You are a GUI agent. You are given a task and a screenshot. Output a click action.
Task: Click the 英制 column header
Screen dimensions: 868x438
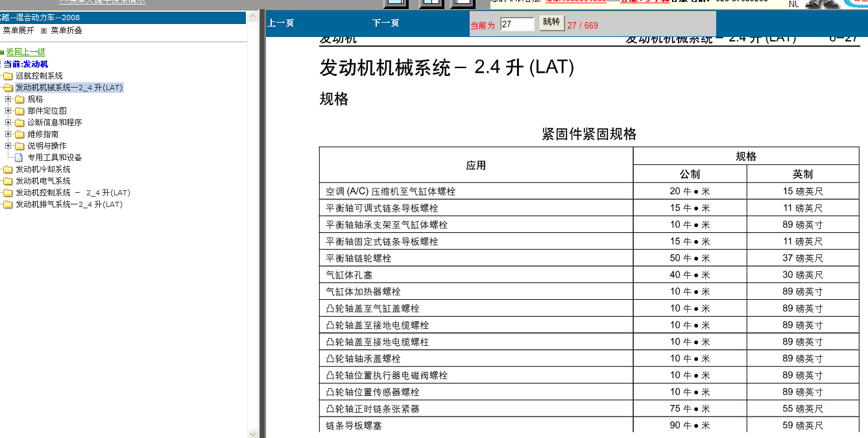[802, 175]
